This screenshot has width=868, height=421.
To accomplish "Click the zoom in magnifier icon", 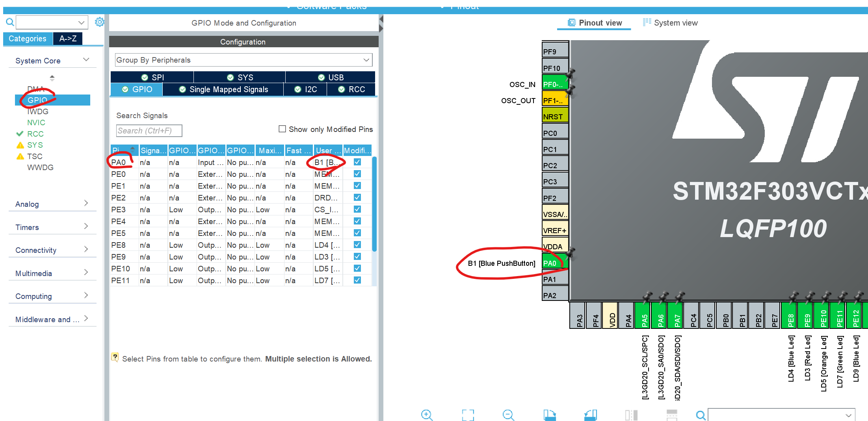I will [427, 415].
